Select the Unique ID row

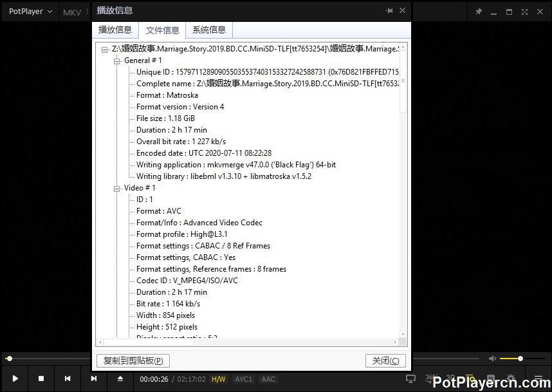268,72
